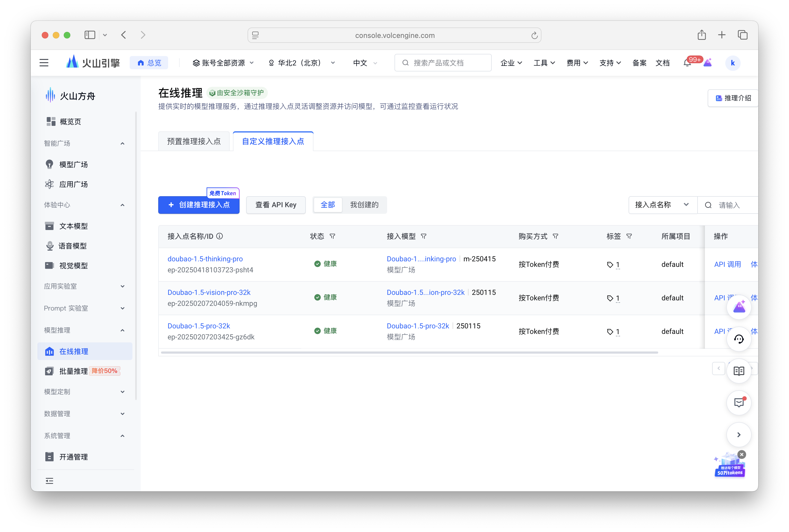Image resolution: width=789 pixels, height=532 pixels.
Task: Click the 标签 column filter icon
Action: [629, 236]
